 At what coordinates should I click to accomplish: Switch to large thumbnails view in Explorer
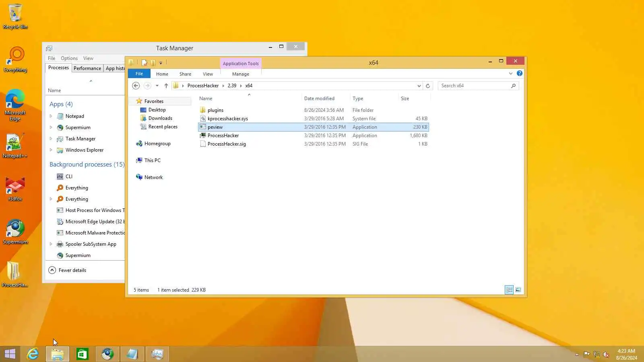point(518,290)
